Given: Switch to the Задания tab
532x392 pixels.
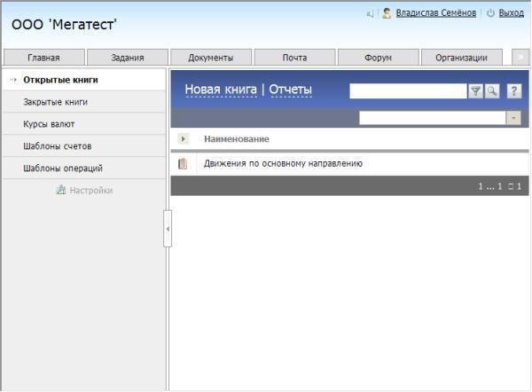Looking at the screenshot, I should coord(128,58).
